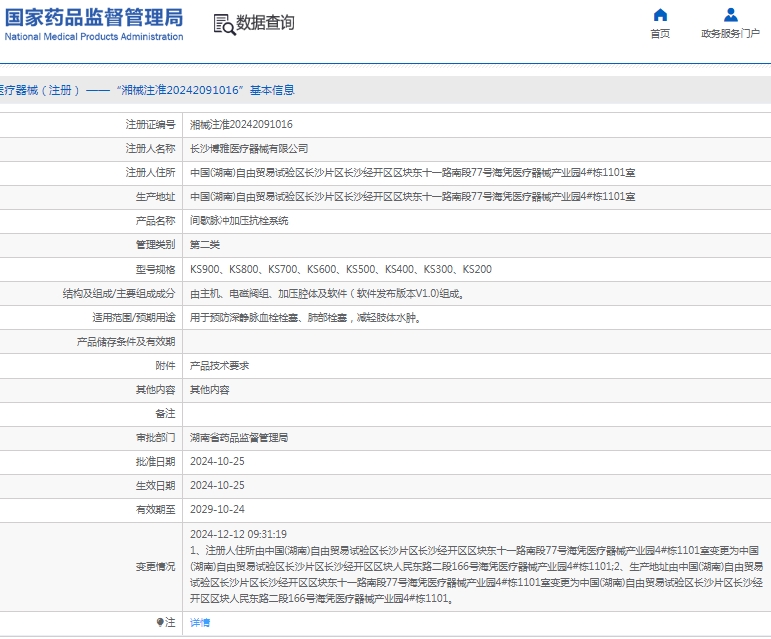Viewport: 771px width, 639px height.
Task: Click the 产品技术要求 attachment value
Action: point(220,366)
